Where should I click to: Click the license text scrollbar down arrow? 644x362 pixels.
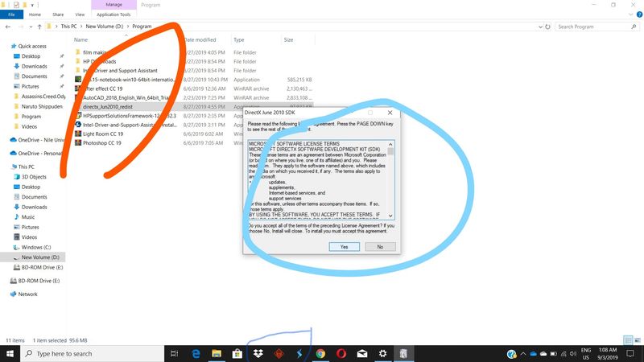(390, 216)
